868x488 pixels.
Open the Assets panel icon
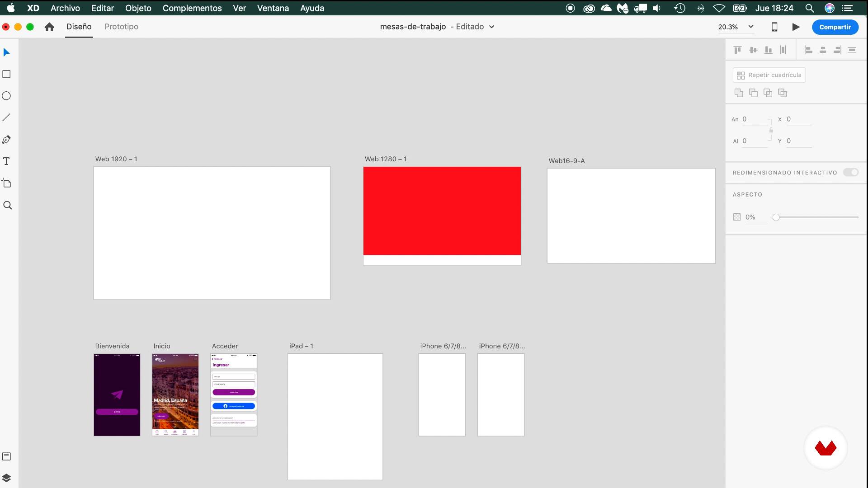click(x=7, y=456)
